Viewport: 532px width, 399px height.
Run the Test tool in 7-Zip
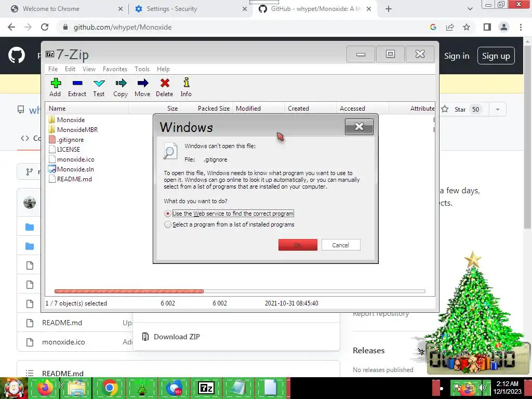[x=99, y=87]
